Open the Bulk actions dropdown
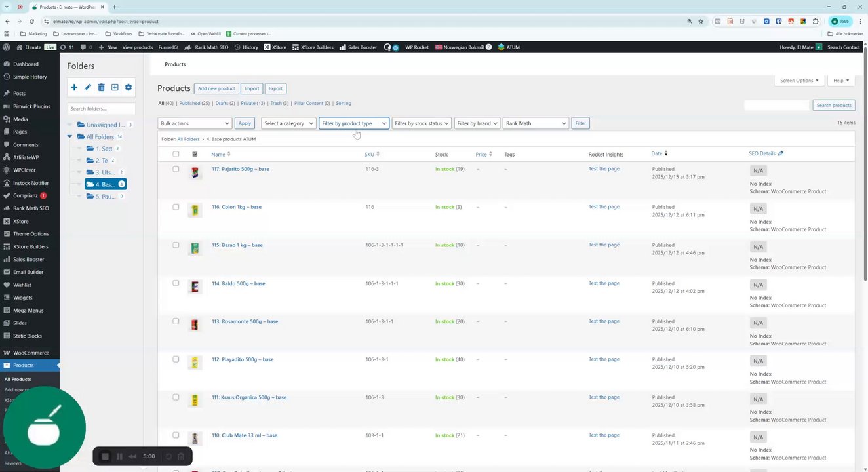The image size is (868, 472). [195, 123]
